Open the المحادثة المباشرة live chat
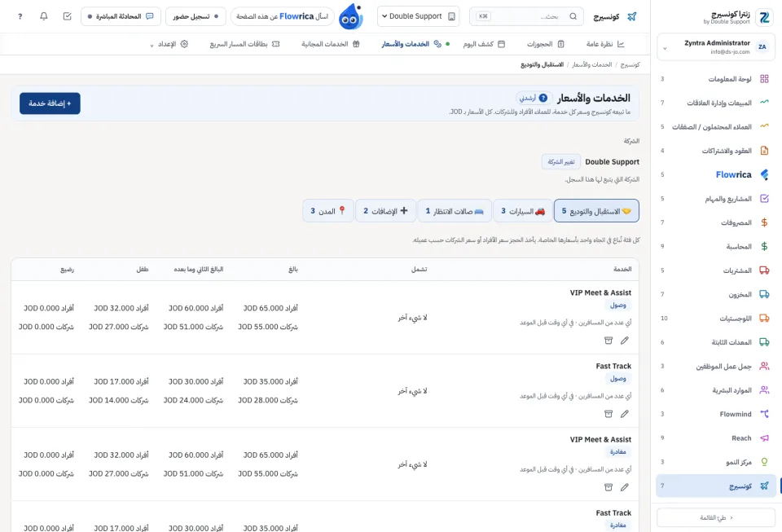This screenshot has height=532, width=782. click(121, 16)
